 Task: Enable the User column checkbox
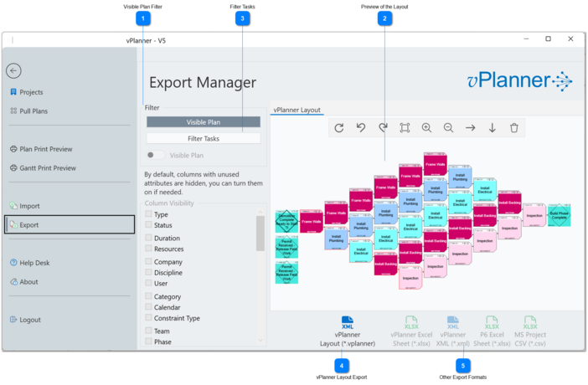(x=148, y=283)
